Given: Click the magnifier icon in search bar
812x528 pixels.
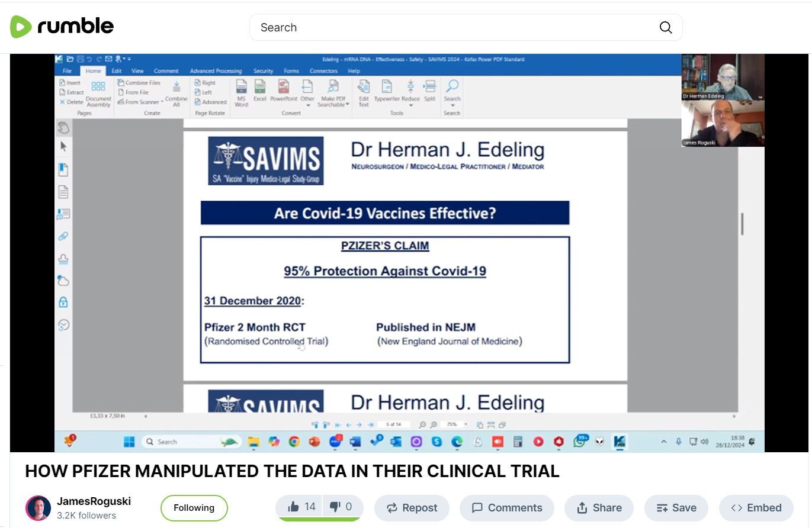Looking at the screenshot, I should pos(666,27).
